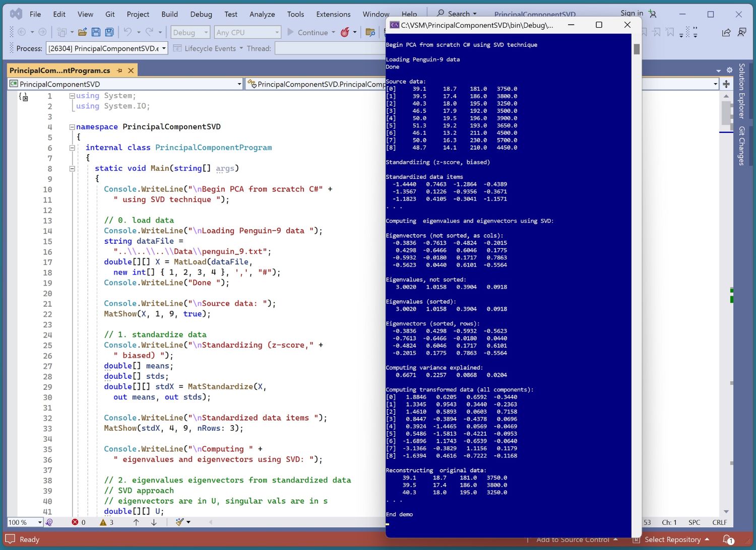Open the code cleanup broom icon
Viewport: 756px width, 550px height.
click(180, 522)
